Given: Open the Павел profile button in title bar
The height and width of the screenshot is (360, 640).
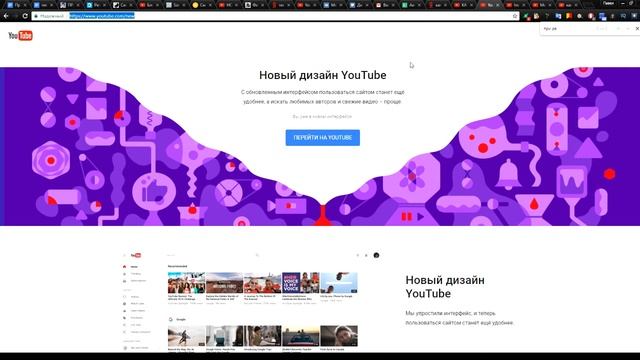Looking at the screenshot, I should pyautogui.click(x=608, y=3).
